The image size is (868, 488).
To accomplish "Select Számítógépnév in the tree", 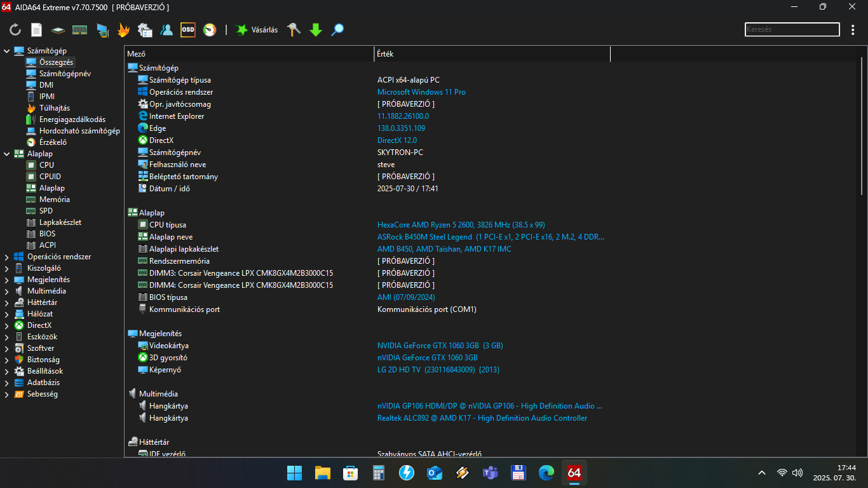I will click(x=65, y=74).
